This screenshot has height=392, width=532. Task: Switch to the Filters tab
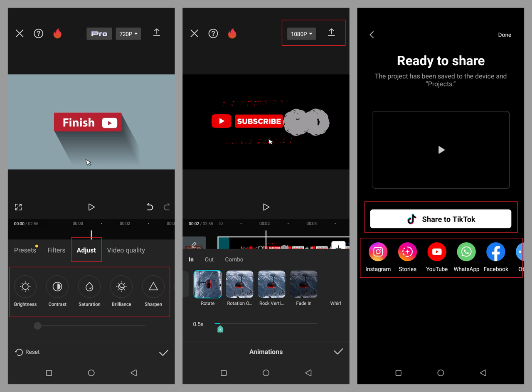56,250
